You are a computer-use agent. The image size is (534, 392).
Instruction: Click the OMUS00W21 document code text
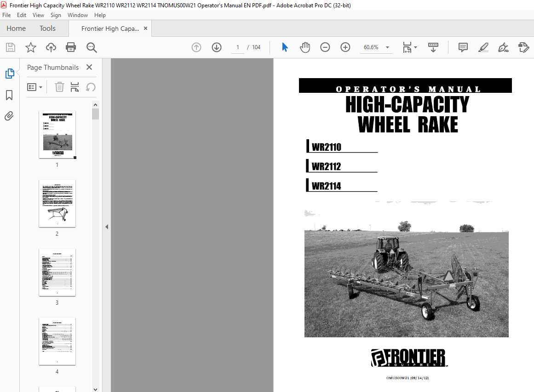point(408,378)
